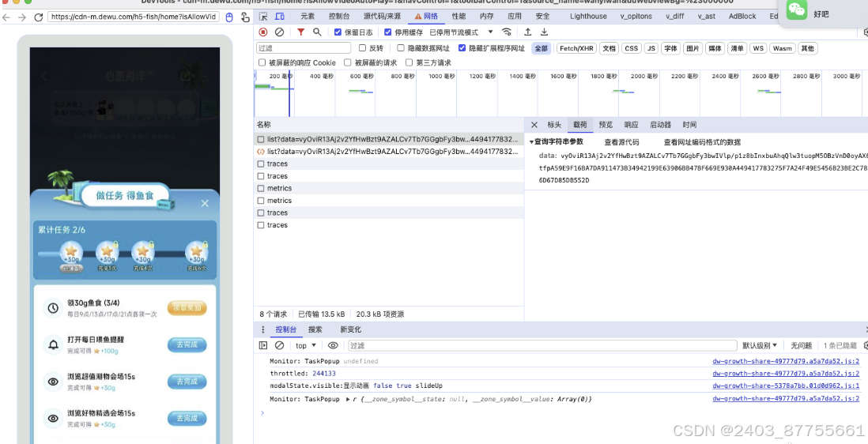Go back in browser navigation
Screen dimensions: 868x444
click(x=6, y=17)
